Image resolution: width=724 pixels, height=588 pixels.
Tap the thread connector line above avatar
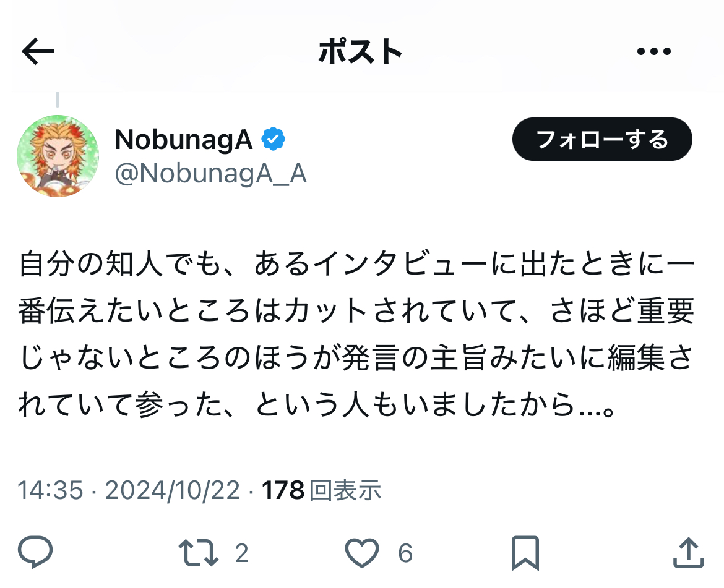(58, 100)
